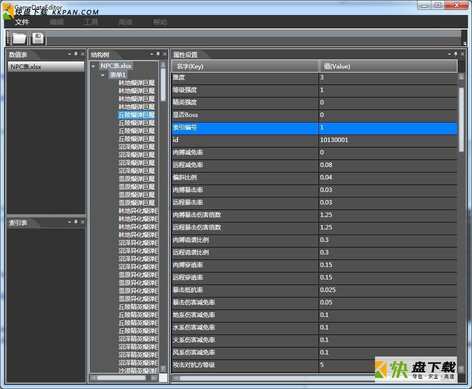
Task: Click the save floppy disk toolbar icon
Action: click(38, 38)
